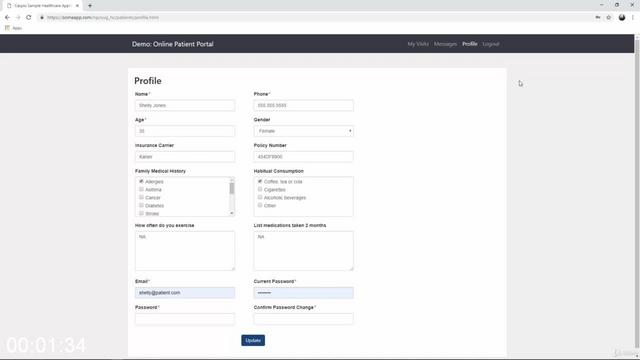Viewport: 640px width, 360px height.
Task: Reload the page with the refresh icon
Action: pos(29,18)
